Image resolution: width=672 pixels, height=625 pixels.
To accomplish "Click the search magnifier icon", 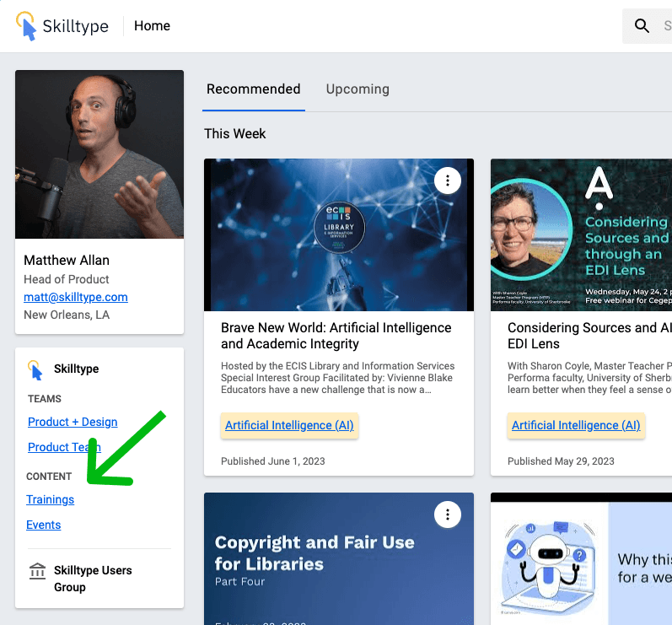I will (x=642, y=25).
